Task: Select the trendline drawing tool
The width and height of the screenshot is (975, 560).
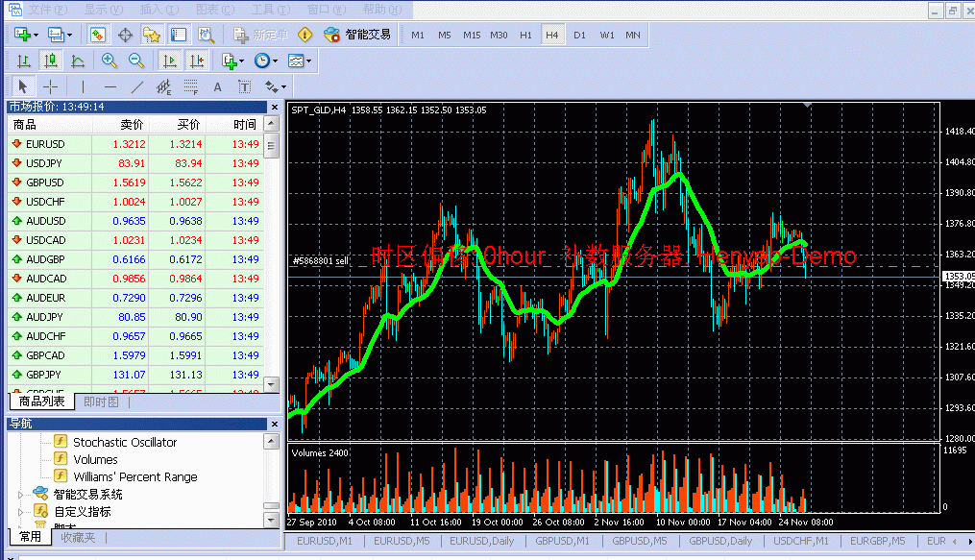Action: pos(137,86)
